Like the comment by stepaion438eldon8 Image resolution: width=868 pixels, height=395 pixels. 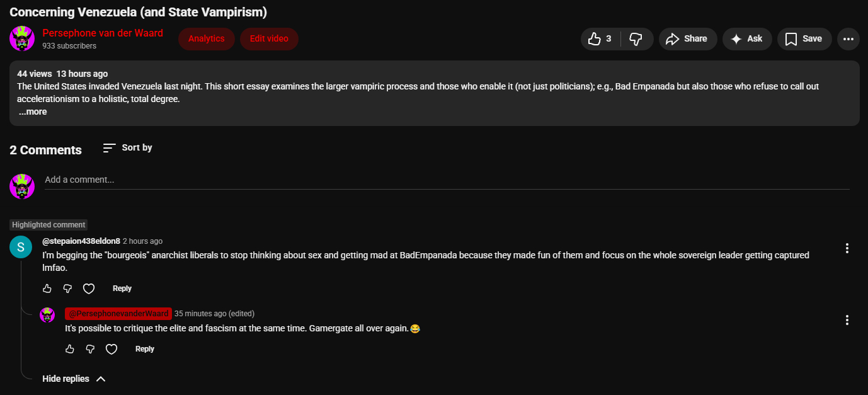[x=47, y=289]
